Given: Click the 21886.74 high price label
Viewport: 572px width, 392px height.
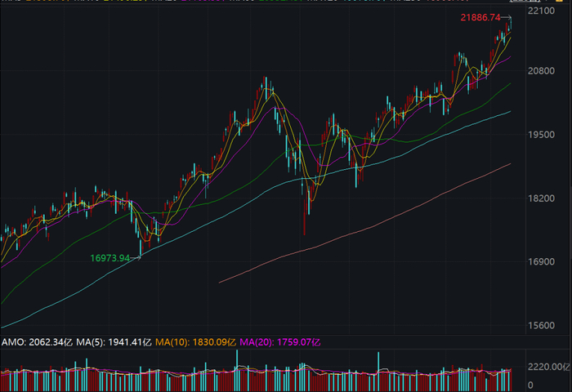Looking at the screenshot, I should (480, 17).
